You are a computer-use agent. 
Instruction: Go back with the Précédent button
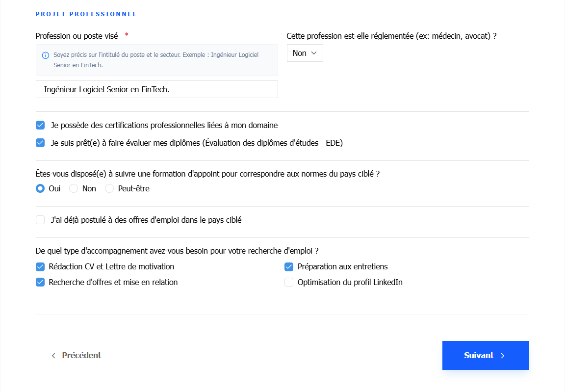[76, 355]
